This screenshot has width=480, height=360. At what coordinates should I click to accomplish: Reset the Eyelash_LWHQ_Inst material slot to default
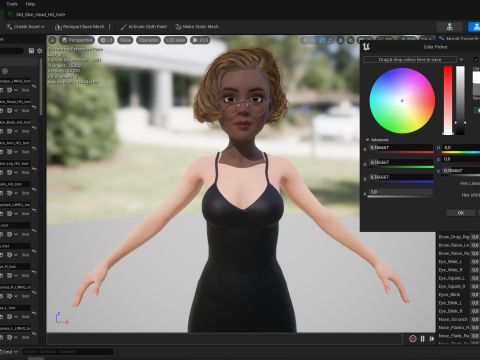coord(34,210)
